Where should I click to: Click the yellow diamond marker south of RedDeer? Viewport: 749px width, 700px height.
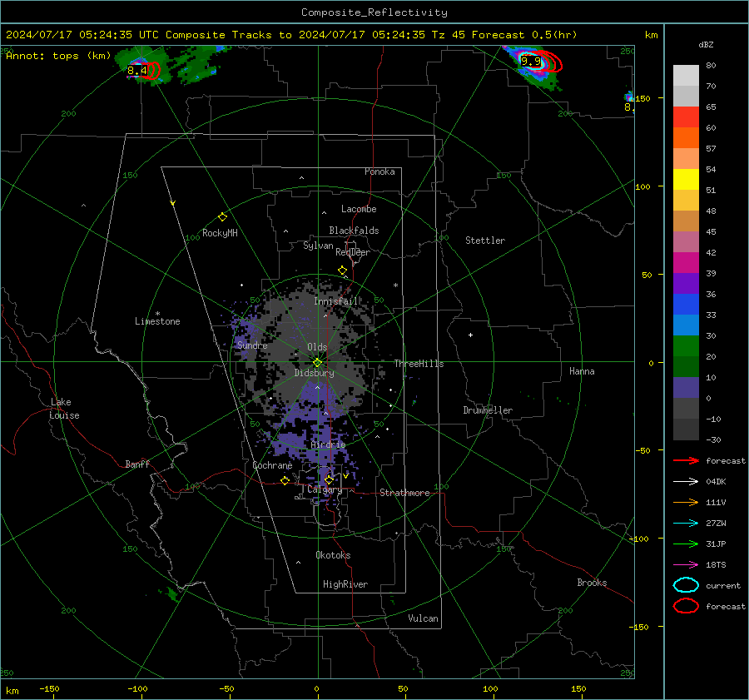click(343, 271)
